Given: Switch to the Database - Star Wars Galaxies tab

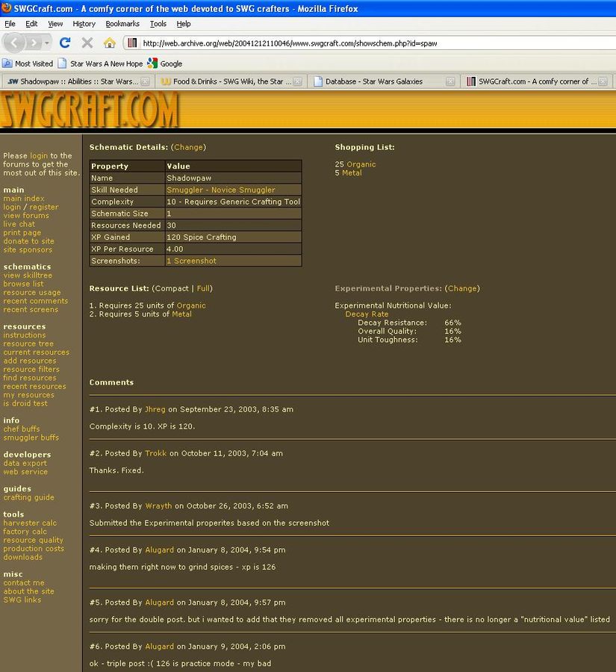Looking at the screenshot, I should click(x=373, y=81).
